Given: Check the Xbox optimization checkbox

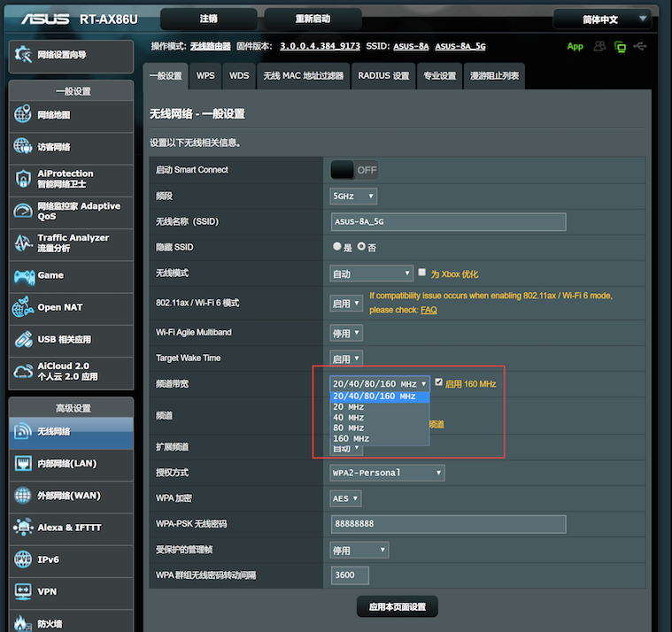Looking at the screenshot, I should [421, 272].
